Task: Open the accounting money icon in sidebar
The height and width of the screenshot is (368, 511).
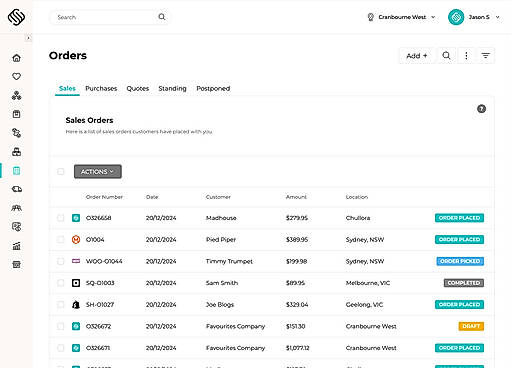Action: (16, 227)
